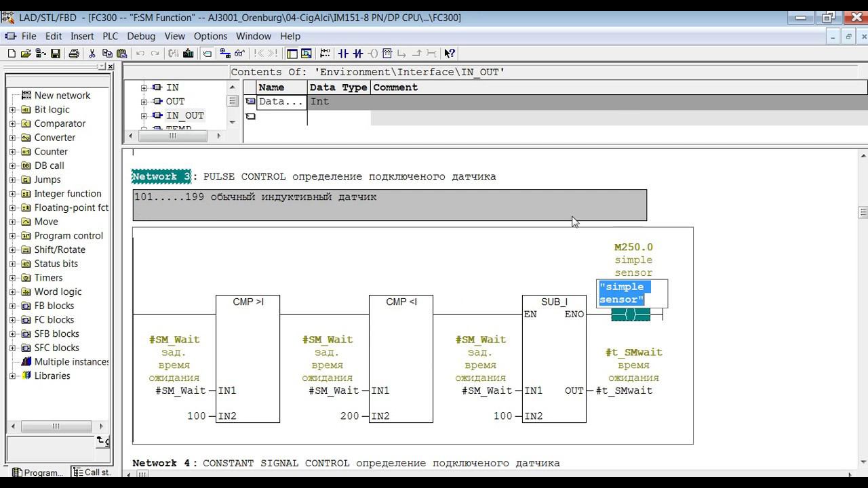Switch to Call structure tab
Screen dimensions: 868x488
(x=92, y=472)
